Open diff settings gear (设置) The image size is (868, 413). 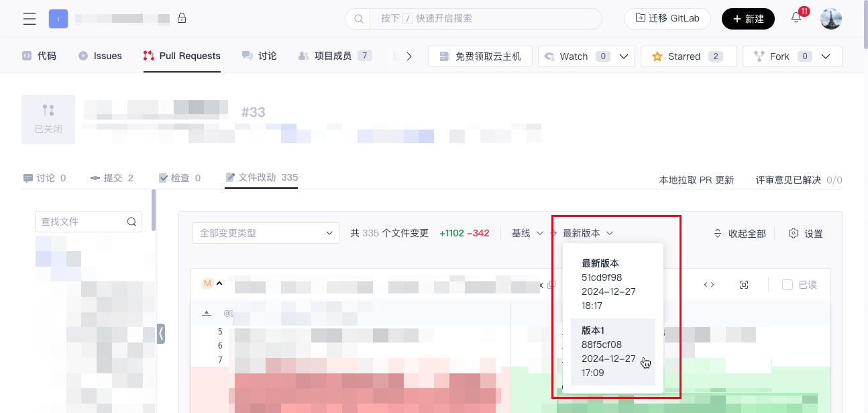coord(805,234)
